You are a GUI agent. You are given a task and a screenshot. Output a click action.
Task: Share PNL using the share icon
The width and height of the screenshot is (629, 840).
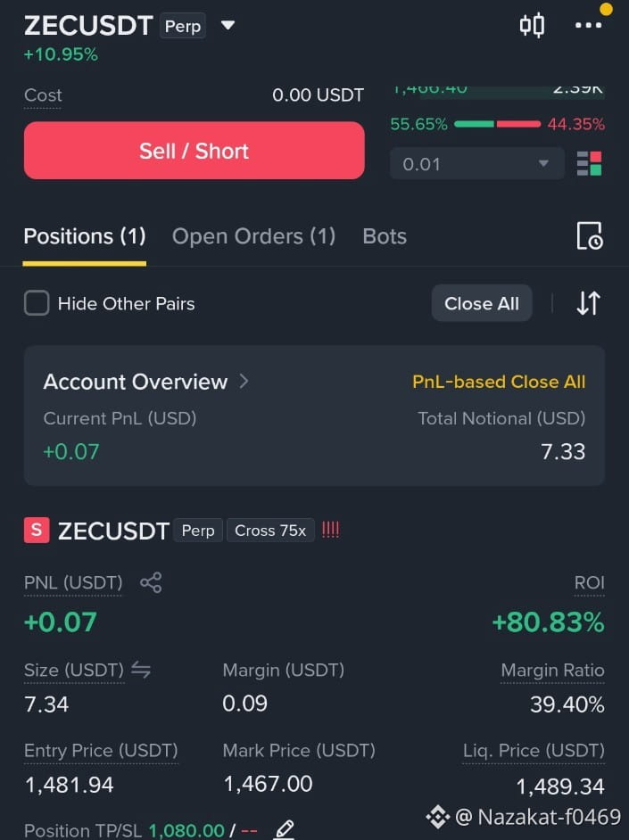click(x=151, y=583)
